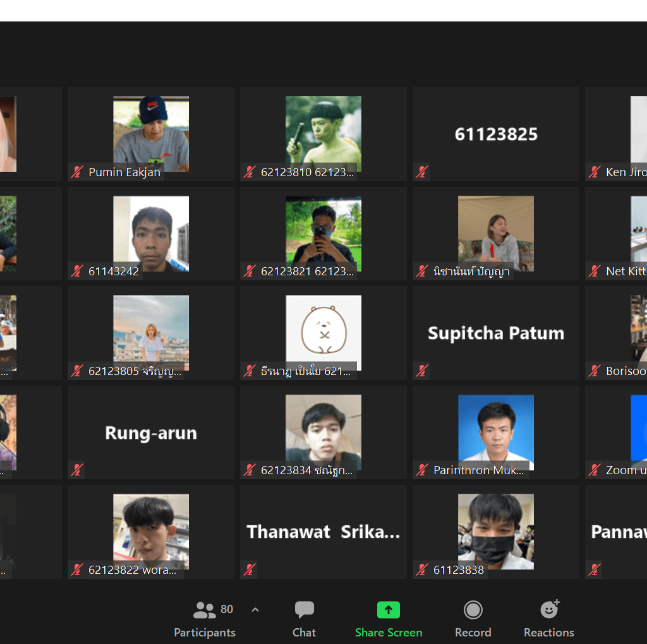Click muted mic icon beside Pumin Eakjan
The image size is (647, 644).
click(77, 172)
